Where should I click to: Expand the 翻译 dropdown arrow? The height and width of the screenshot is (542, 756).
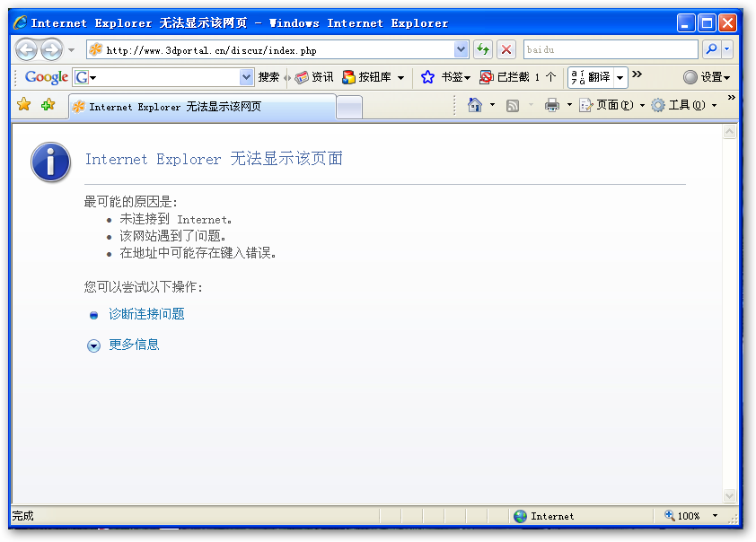pyautogui.click(x=620, y=77)
